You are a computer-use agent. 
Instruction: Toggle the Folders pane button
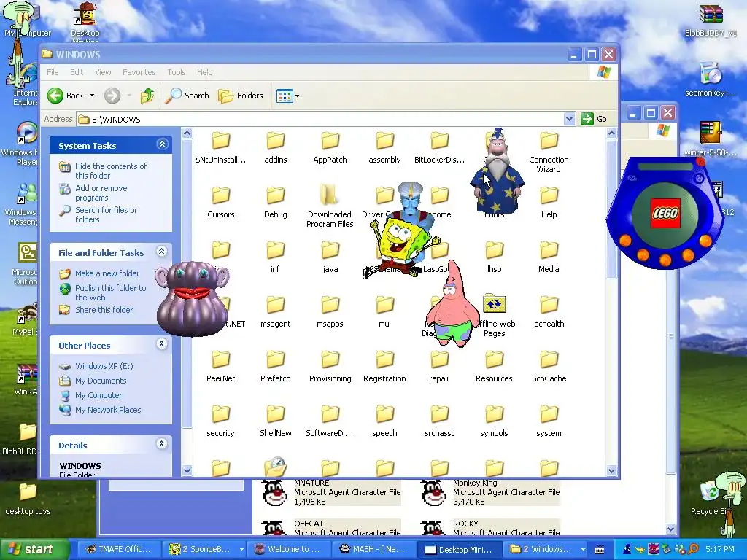(x=241, y=96)
